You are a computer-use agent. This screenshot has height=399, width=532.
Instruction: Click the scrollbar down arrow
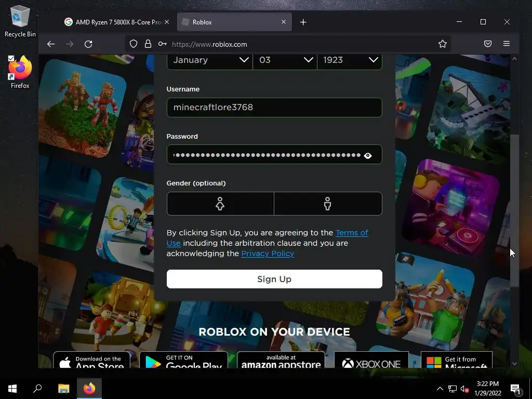514,363
